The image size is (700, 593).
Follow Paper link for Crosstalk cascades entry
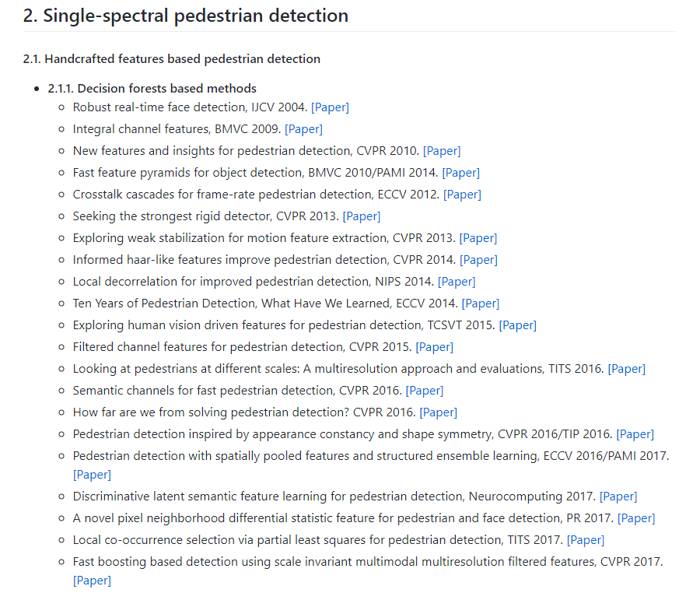click(x=462, y=195)
